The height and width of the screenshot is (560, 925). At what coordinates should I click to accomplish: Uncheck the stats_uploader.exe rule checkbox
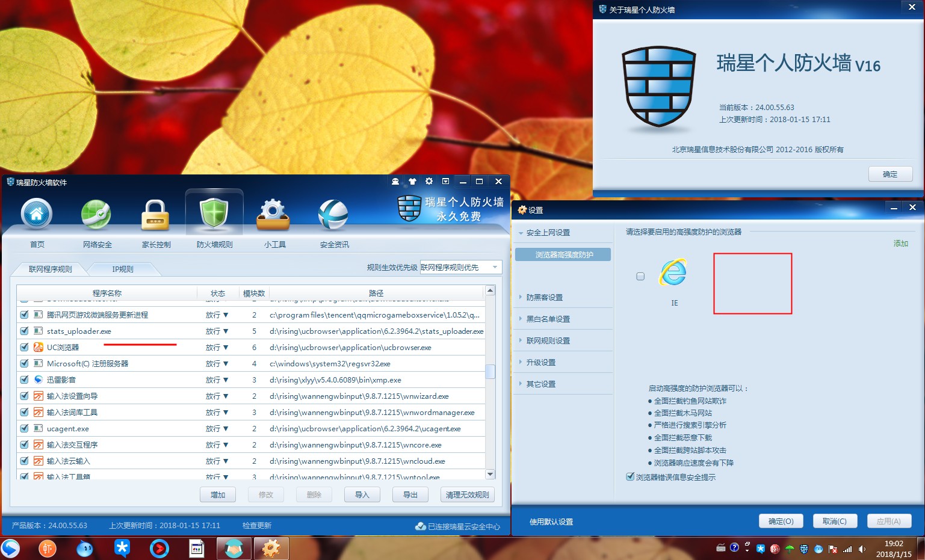point(24,331)
